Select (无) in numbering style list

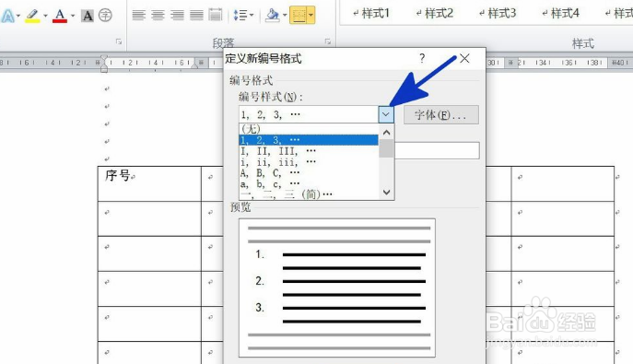(x=309, y=129)
